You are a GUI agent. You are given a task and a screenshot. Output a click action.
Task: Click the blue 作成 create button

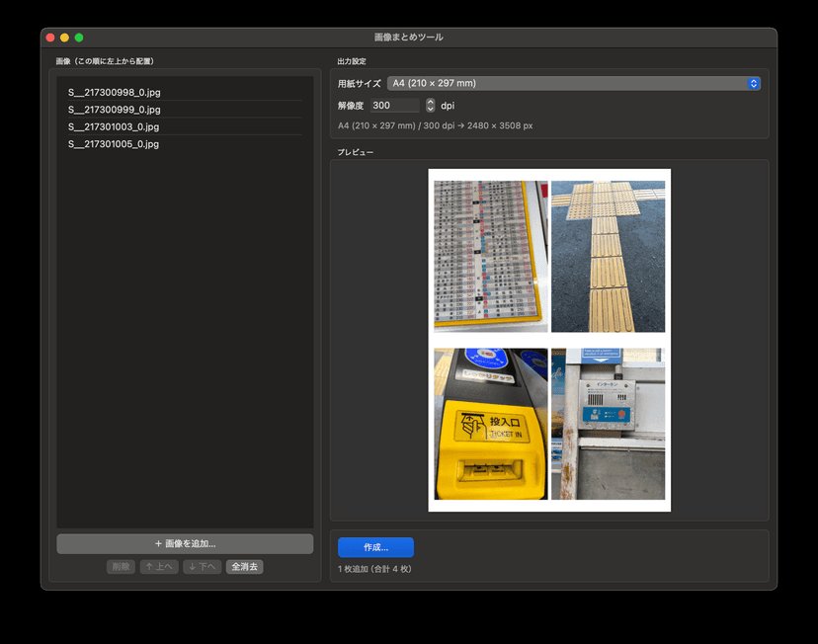pos(375,547)
